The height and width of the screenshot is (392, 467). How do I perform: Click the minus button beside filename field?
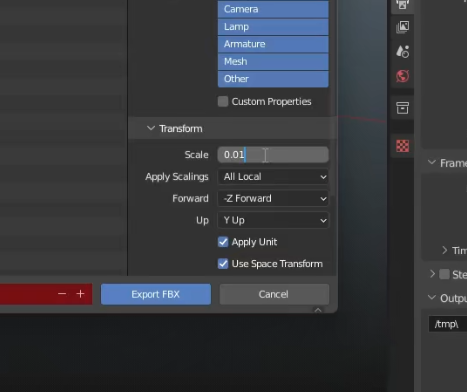[62, 294]
